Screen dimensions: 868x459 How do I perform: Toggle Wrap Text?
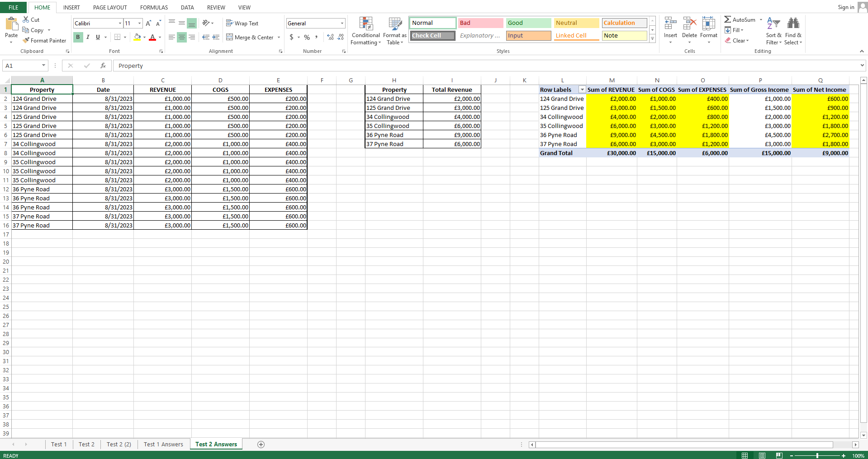click(x=242, y=23)
